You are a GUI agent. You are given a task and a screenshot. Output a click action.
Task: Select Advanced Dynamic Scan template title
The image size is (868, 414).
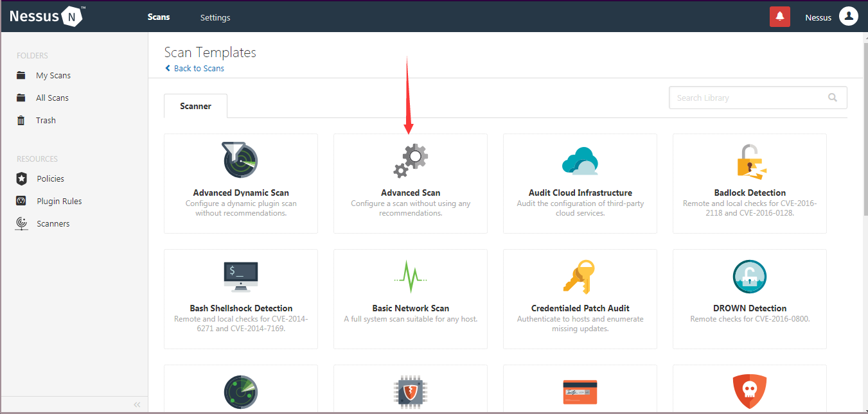click(x=241, y=193)
